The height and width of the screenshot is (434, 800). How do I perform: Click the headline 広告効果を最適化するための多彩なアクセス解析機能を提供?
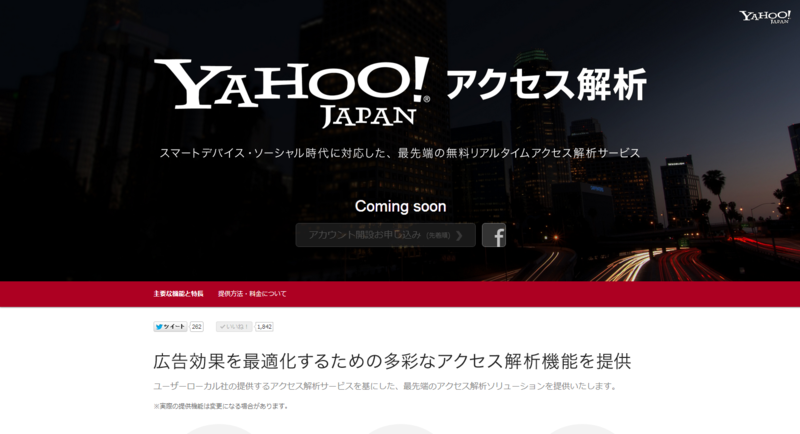pos(392,361)
